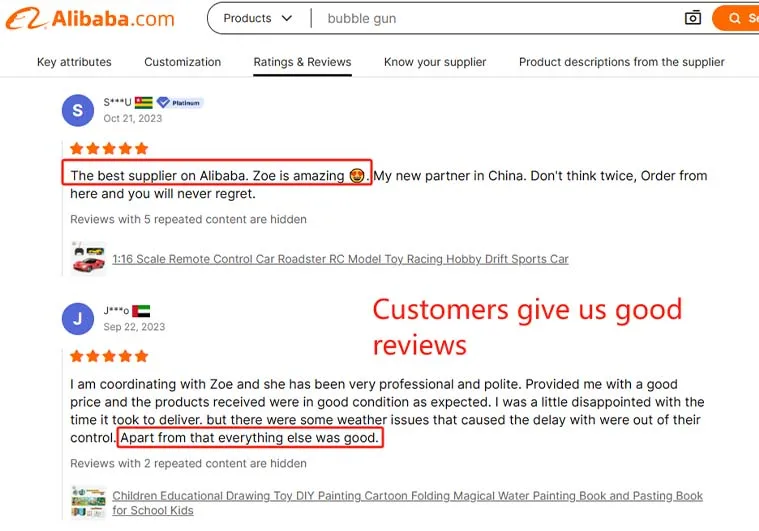Screen dimensions: 759x531
Task: Click the painting book product thumbnail
Action: point(89,503)
